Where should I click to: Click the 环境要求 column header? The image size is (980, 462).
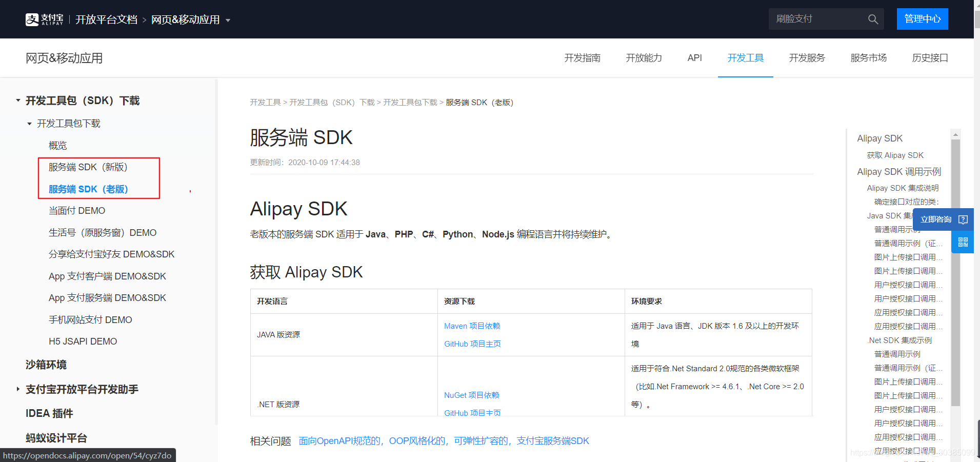[647, 302]
